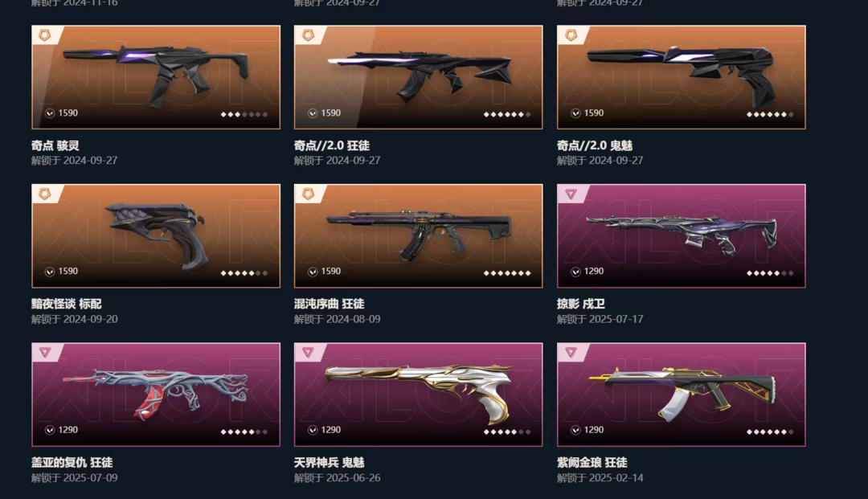Viewport: 868px width, 499px height.
Task: Open the 奇点//2.0 狂徒 skin thumbnail
Action: (418, 77)
